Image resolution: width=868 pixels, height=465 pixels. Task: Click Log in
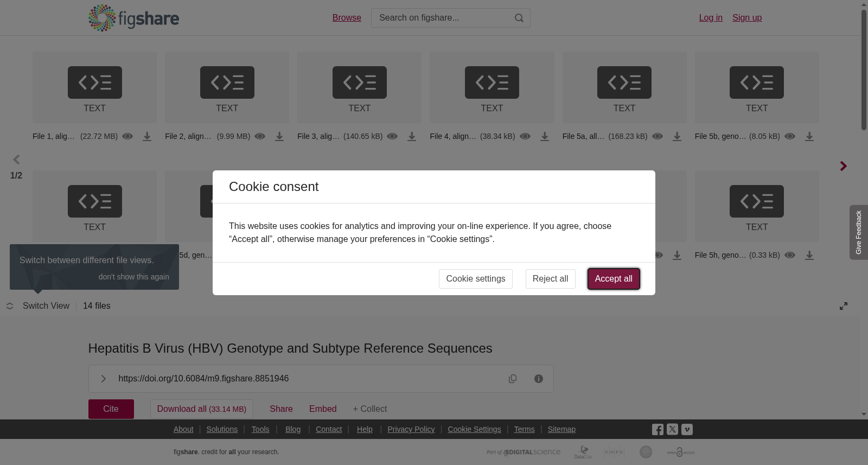(x=711, y=18)
